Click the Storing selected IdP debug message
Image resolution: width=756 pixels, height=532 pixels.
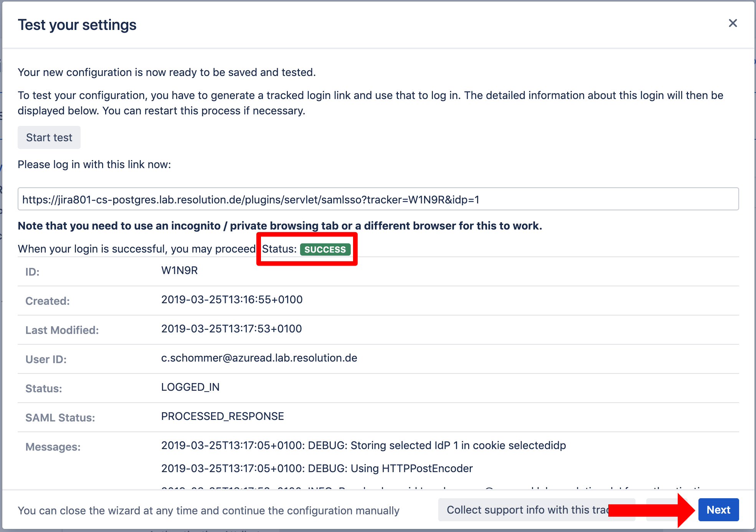(x=363, y=446)
